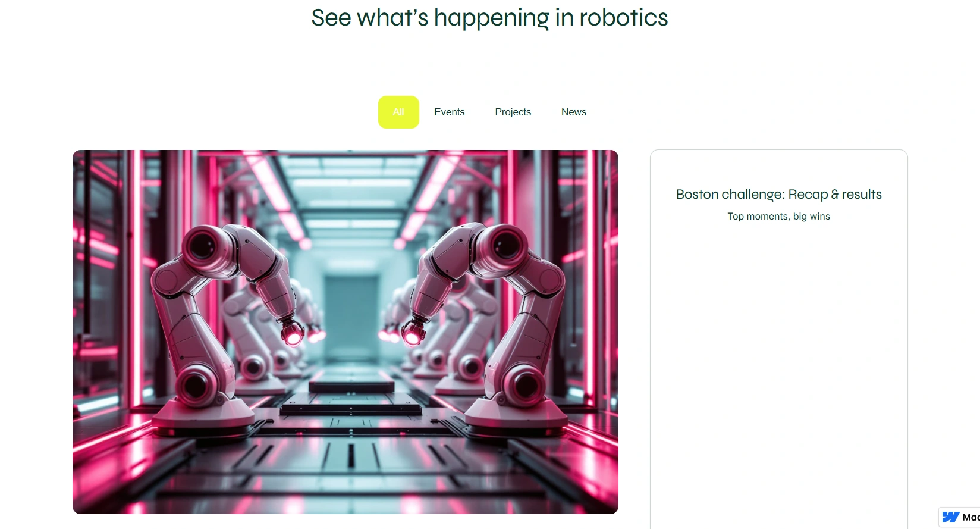Click the Top moments, big wins subtitle
The height and width of the screenshot is (529, 980).
click(x=778, y=217)
